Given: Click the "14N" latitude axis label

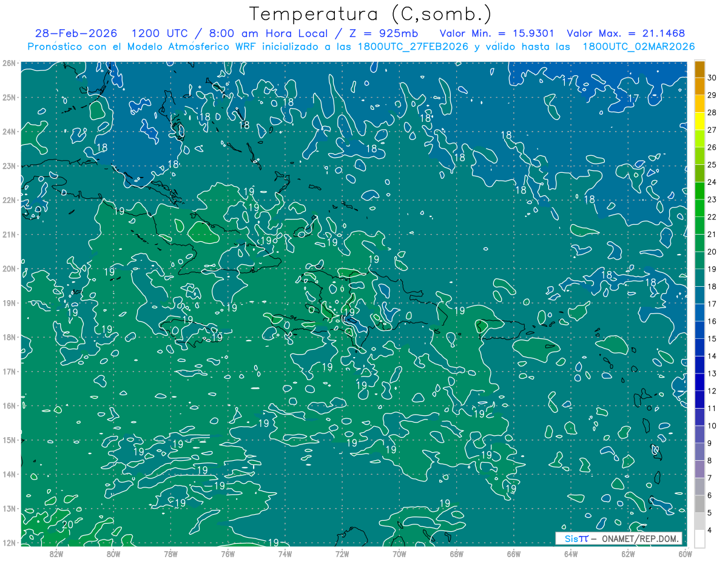Looking at the screenshot, I should click(x=8, y=474).
